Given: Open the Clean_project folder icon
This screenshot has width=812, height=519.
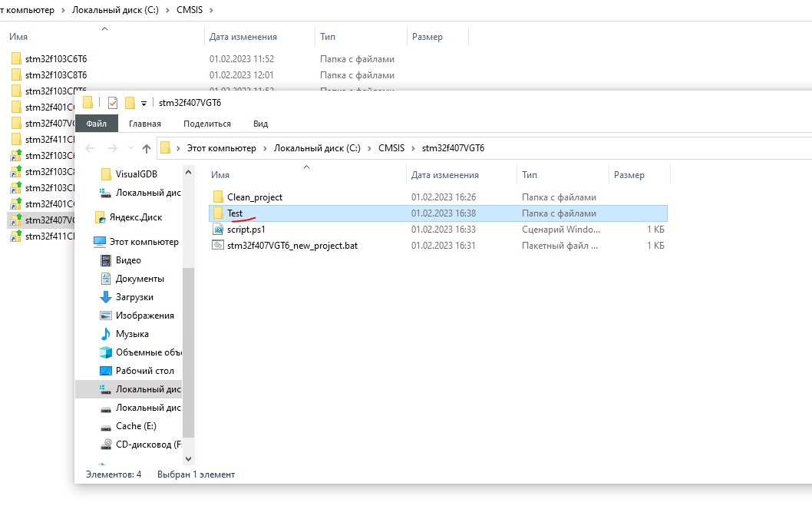Looking at the screenshot, I should (218, 197).
